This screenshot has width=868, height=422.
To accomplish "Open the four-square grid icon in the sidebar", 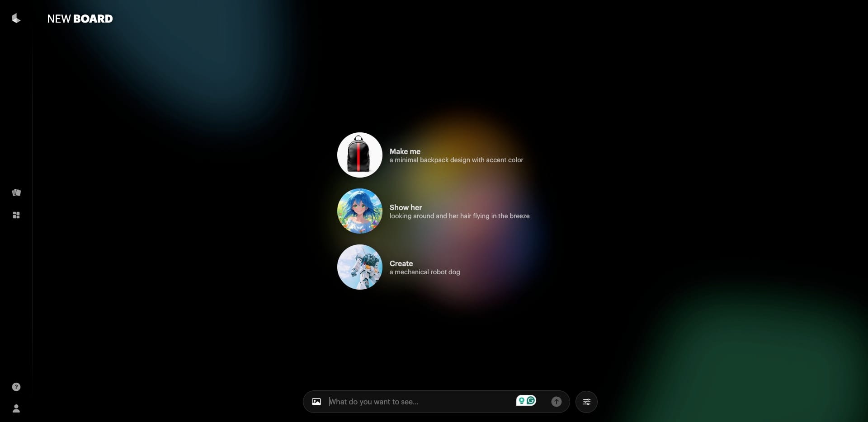I will point(16,215).
